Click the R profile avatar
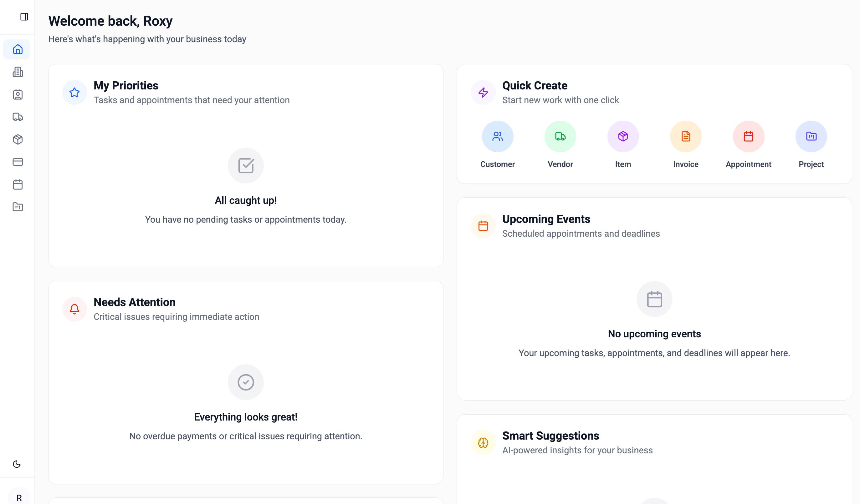This screenshot has width=860, height=504. pos(19,497)
